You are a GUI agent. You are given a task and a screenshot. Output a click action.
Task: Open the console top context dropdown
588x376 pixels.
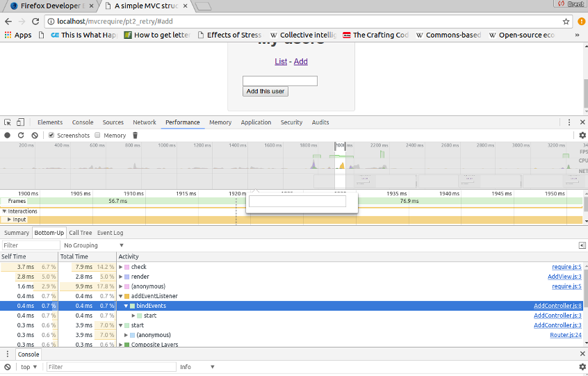pos(29,367)
